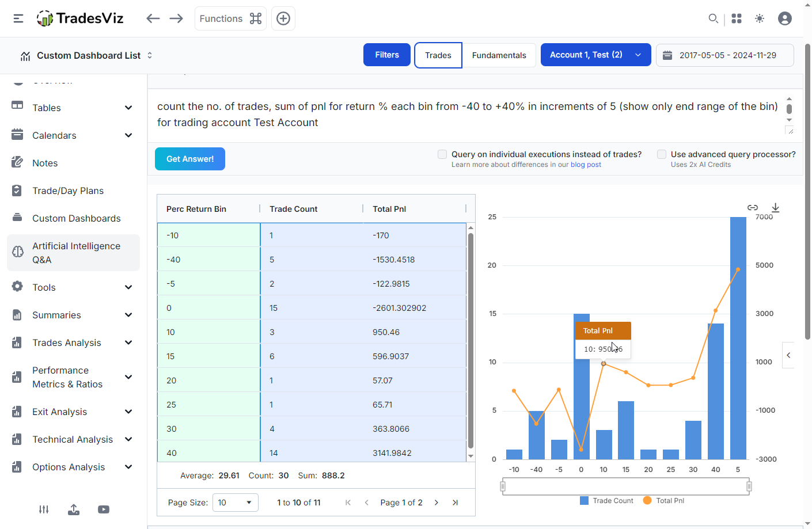Viewport: 812px width, 529px height.
Task: Enable query on individual executions
Action: click(x=442, y=154)
